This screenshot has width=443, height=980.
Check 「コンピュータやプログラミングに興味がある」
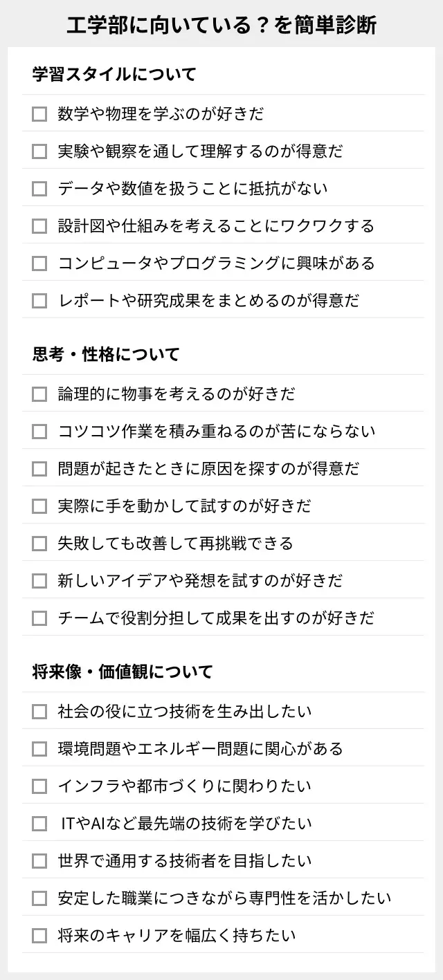point(39,263)
